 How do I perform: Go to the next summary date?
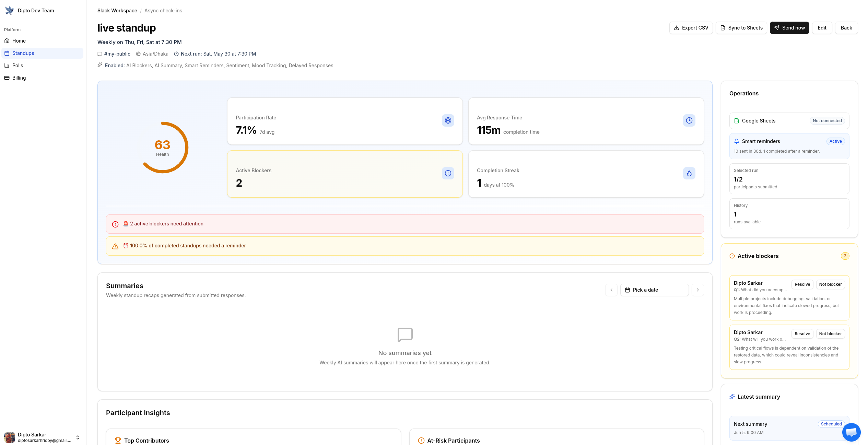(698, 290)
